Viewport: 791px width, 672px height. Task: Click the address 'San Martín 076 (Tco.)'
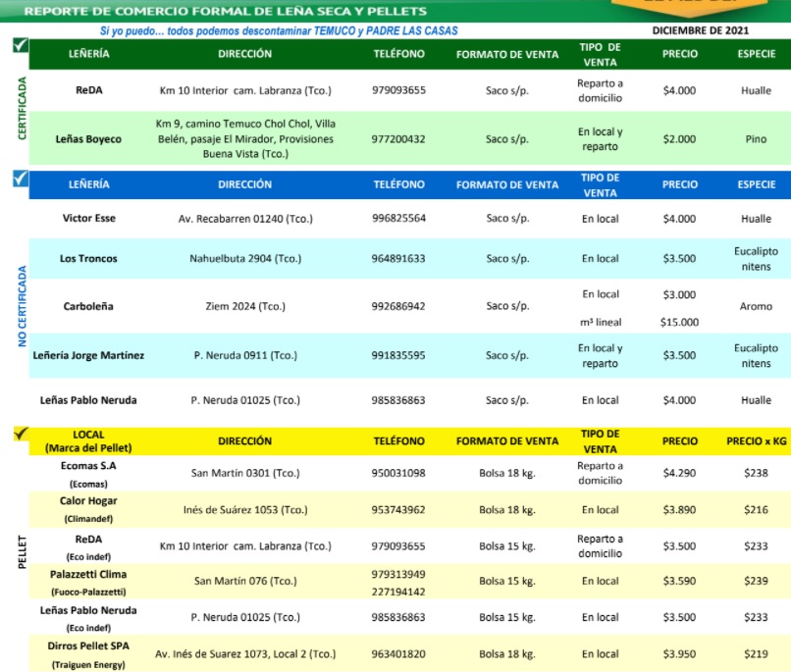[x=245, y=581]
